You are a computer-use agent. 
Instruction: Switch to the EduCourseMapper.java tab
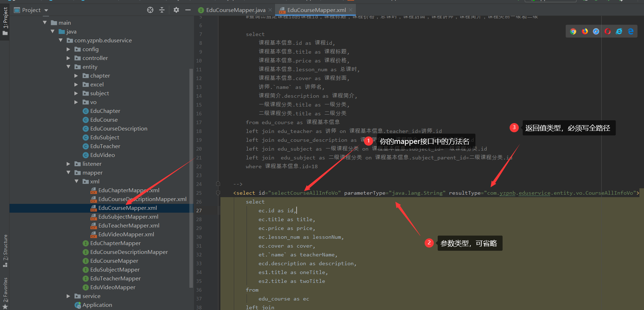click(236, 10)
